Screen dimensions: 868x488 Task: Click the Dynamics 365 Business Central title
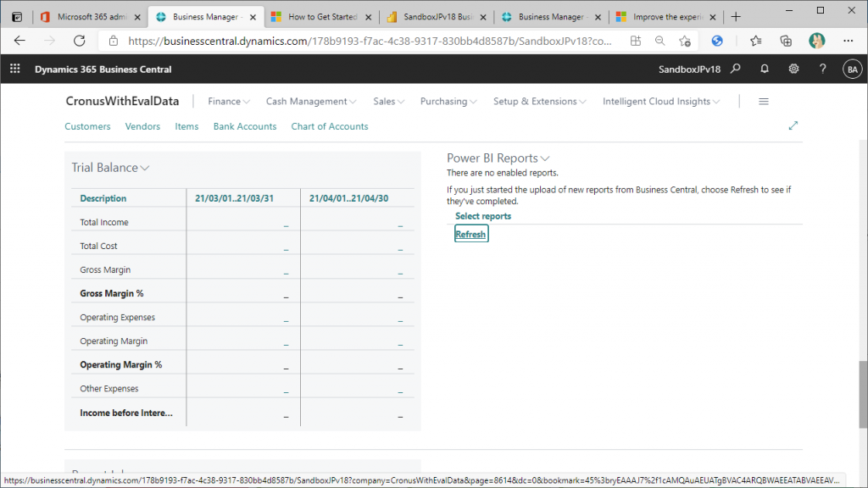103,69
